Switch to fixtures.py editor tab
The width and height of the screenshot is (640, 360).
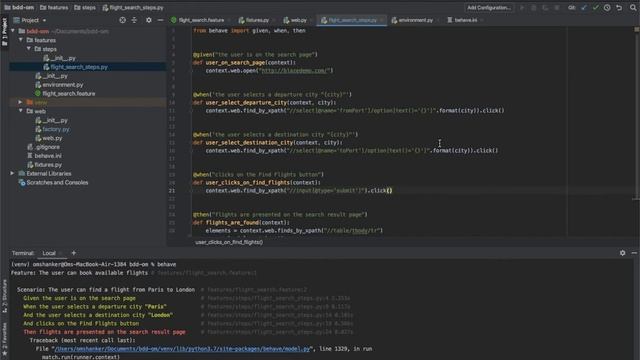pos(256,20)
